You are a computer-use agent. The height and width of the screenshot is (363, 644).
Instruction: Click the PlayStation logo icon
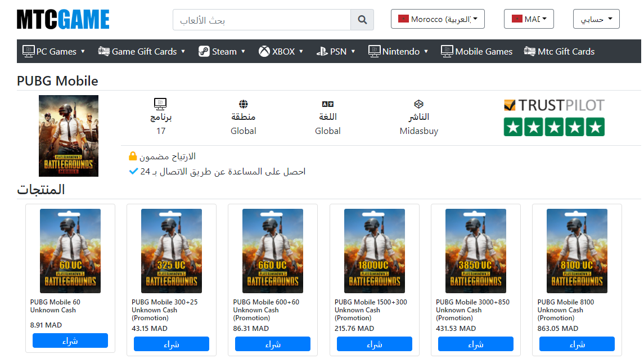[x=322, y=51]
